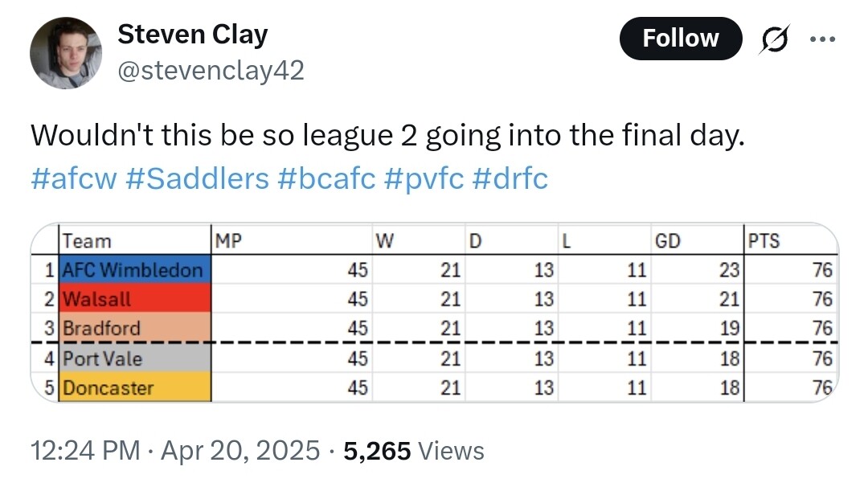Open the #afcw hashtag
Image resolution: width=868 pixels, height=491 pixels.
tap(74, 178)
